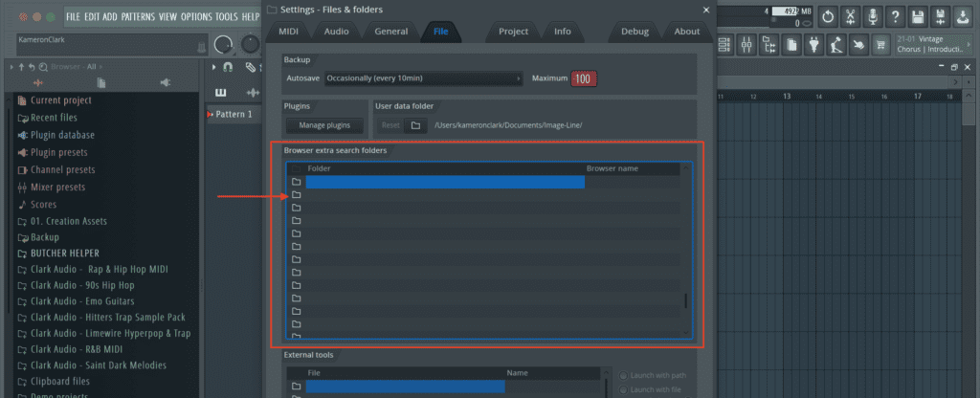This screenshot has width=980, height=398.
Task: Select the Launch with file radio button
Action: pyautogui.click(x=623, y=390)
